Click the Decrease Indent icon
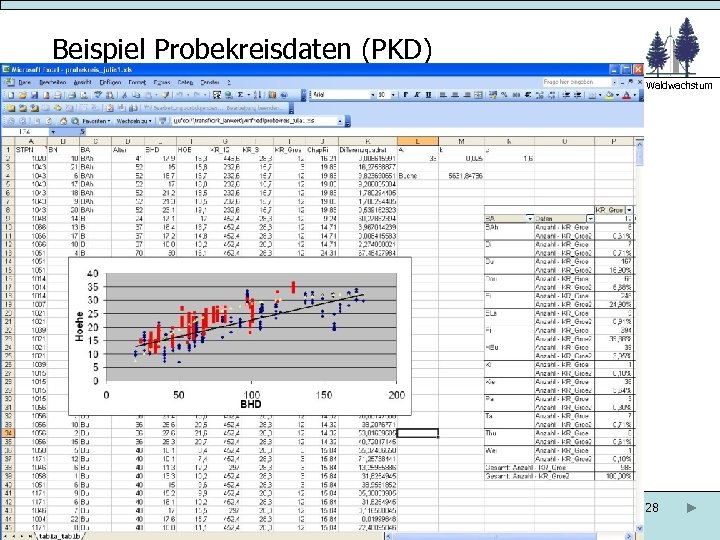This screenshot has width=720, height=540. point(567,95)
